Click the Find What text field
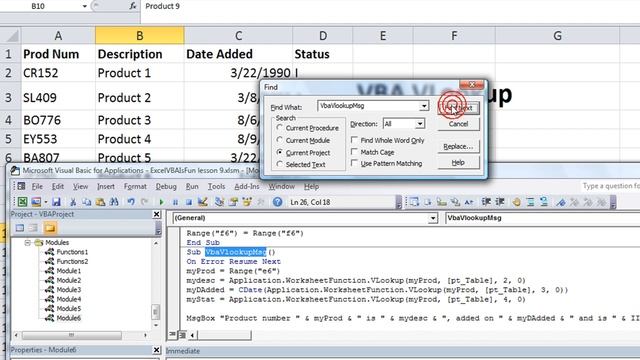 [369, 106]
